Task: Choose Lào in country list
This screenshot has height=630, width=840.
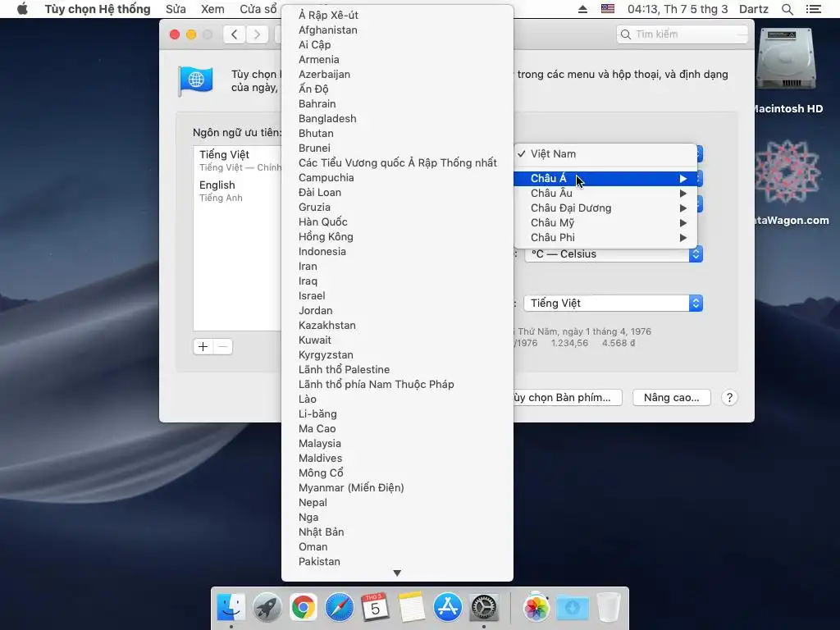Action: pos(397,399)
